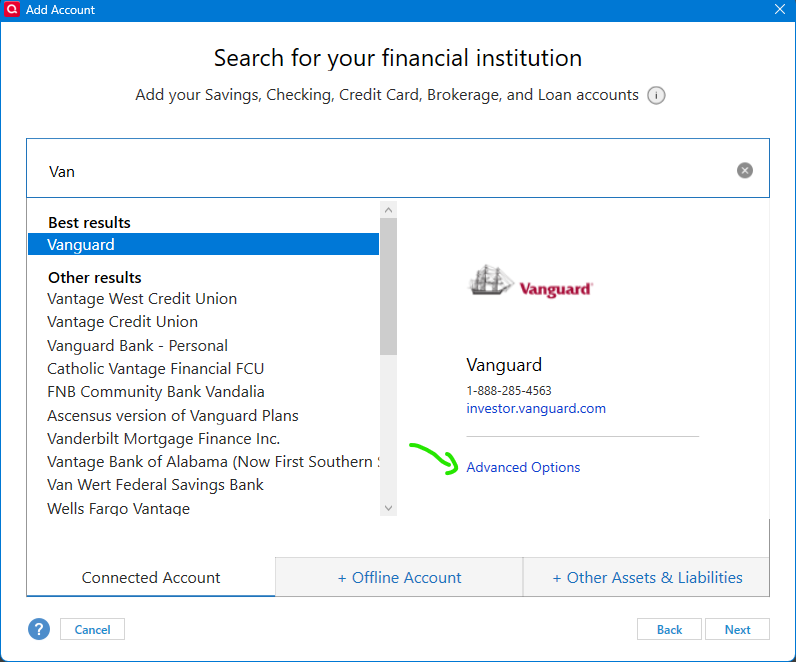Click the up arrow of the results scrollbar

click(388, 210)
